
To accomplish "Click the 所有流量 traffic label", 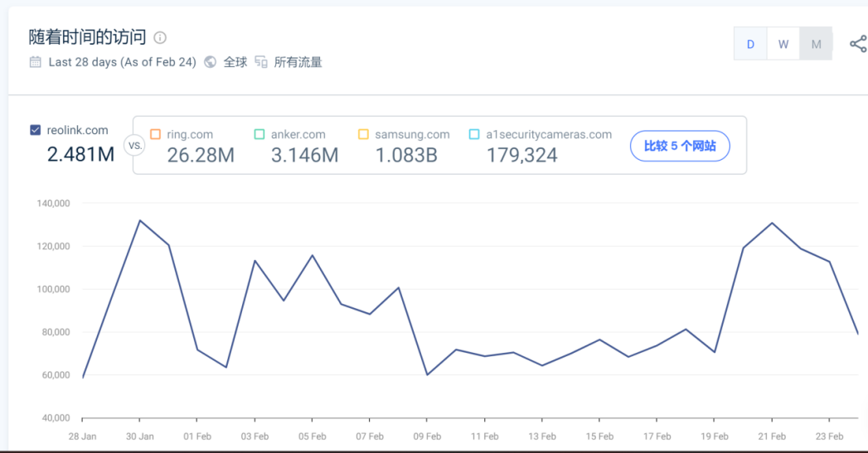I will [x=298, y=62].
